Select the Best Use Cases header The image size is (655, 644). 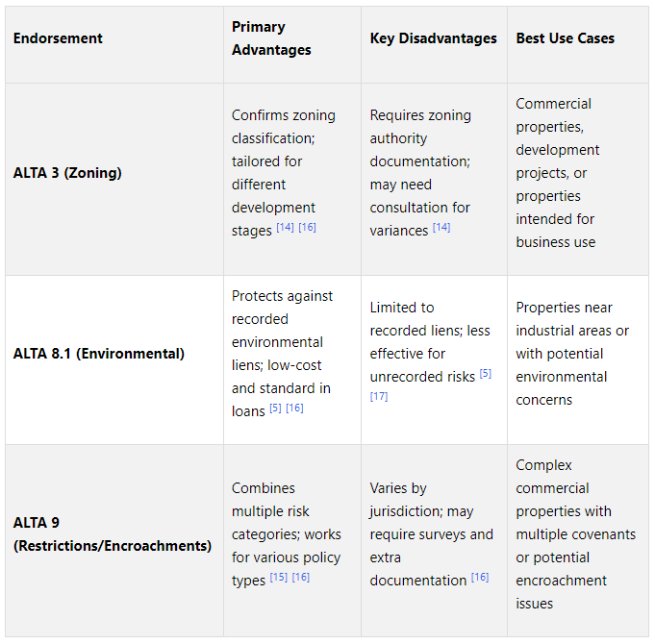pyautogui.click(x=566, y=38)
